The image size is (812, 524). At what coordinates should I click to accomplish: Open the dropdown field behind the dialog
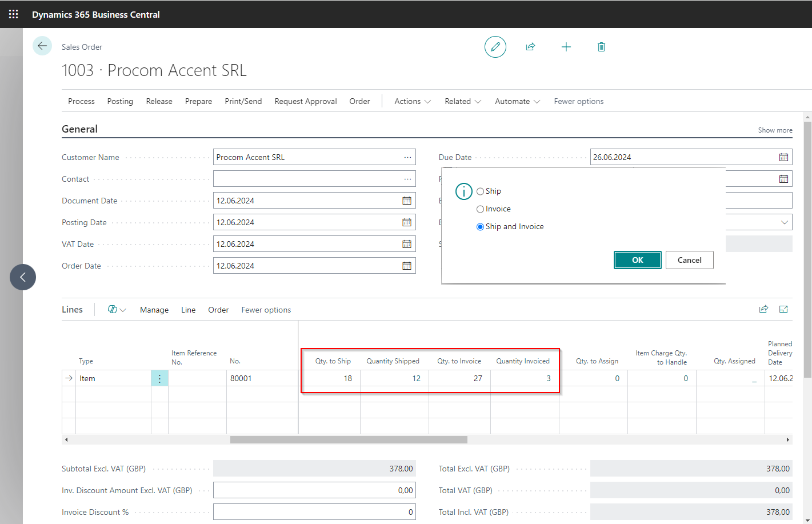pos(785,222)
